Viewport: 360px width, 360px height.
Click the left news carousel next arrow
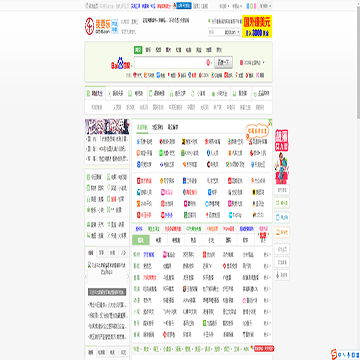point(128,276)
